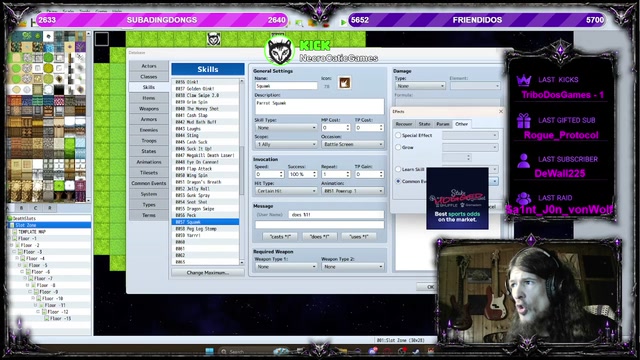This screenshot has width=640, height=360.
Task: Switch to the Types database tab
Action: pyautogui.click(x=149, y=204)
